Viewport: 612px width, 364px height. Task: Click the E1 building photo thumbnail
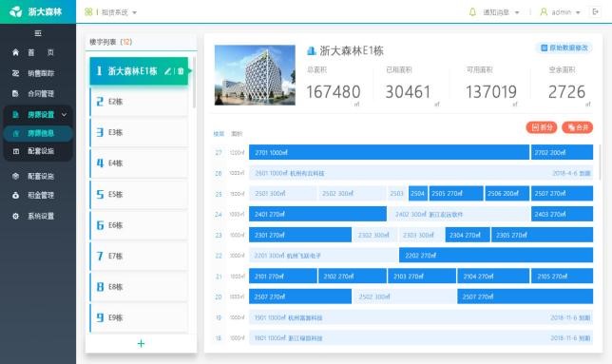(255, 75)
